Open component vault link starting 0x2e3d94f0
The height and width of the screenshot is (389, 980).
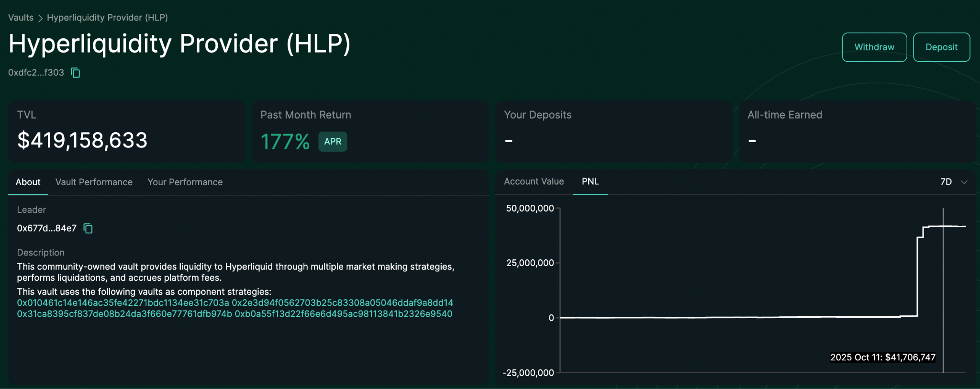[343, 303]
